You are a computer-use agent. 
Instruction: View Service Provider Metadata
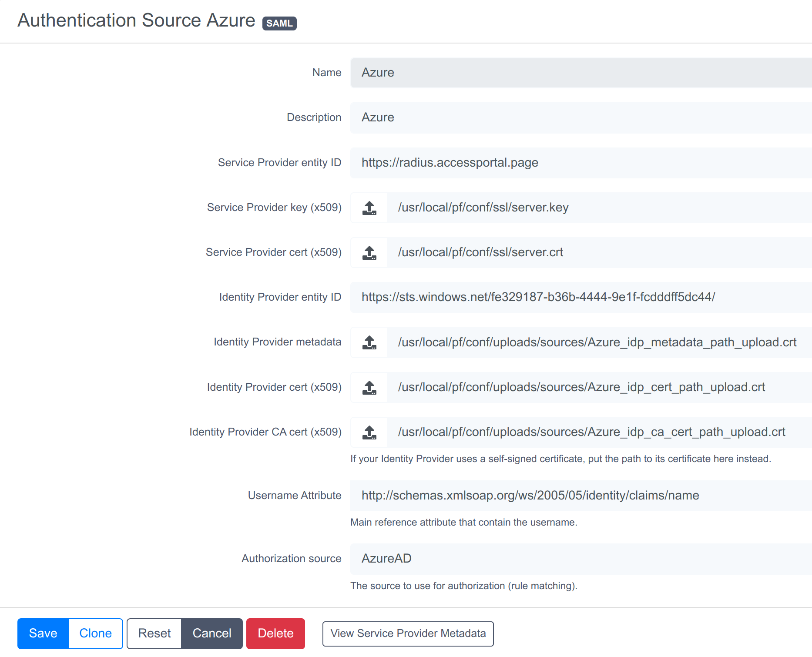point(407,634)
